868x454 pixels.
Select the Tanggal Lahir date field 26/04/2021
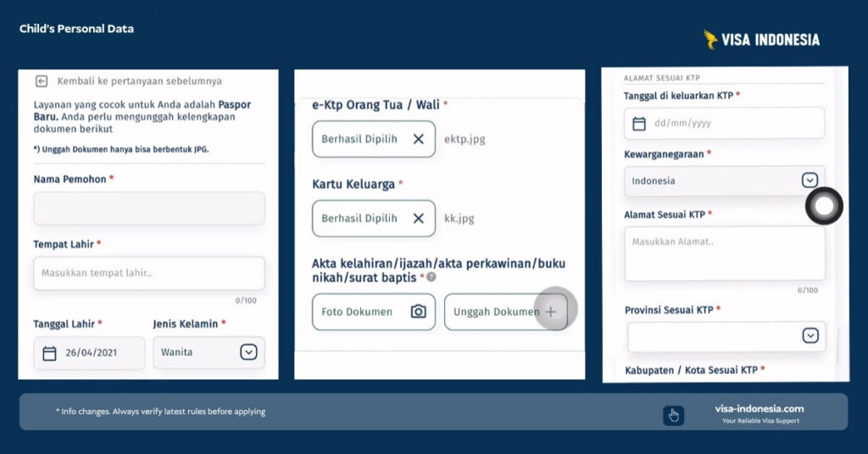pyautogui.click(x=89, y=353)
